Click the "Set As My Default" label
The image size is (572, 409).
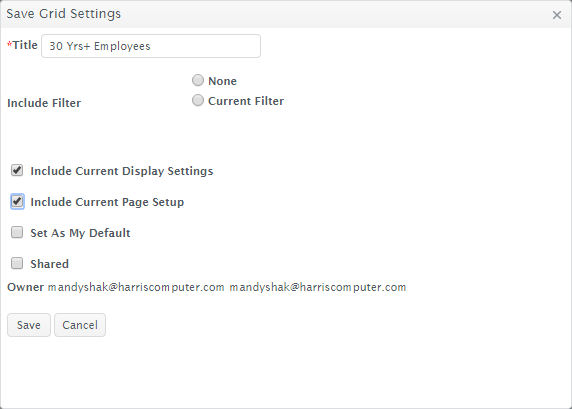[x=80, y=233]
